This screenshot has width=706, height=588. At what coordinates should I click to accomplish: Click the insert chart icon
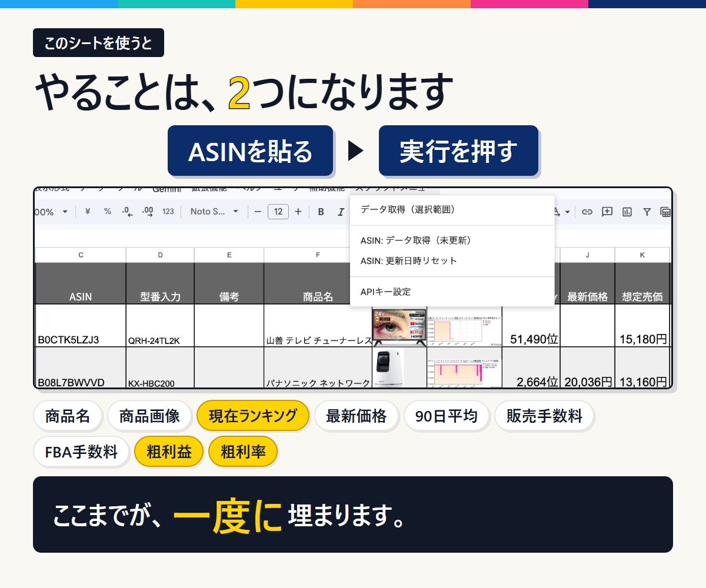coord(627,212)
